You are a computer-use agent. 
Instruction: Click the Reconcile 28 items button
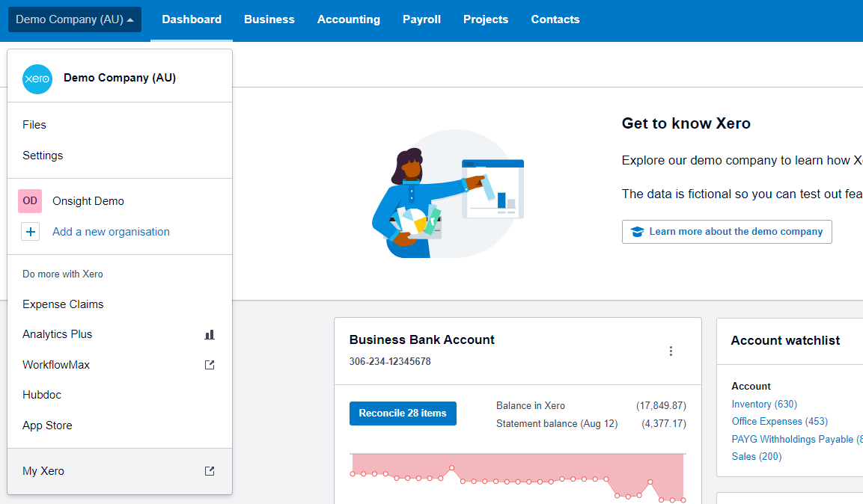click(403, 414)
